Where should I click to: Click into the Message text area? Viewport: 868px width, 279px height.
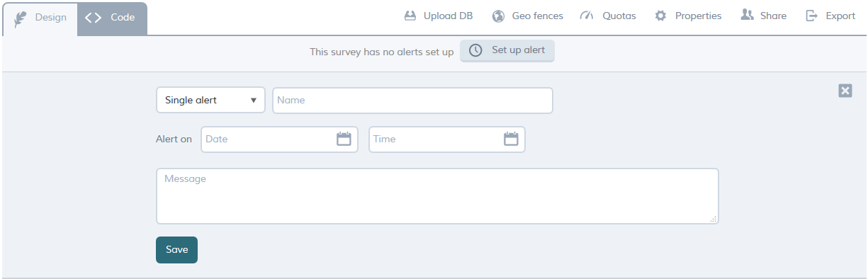point(437,196)
